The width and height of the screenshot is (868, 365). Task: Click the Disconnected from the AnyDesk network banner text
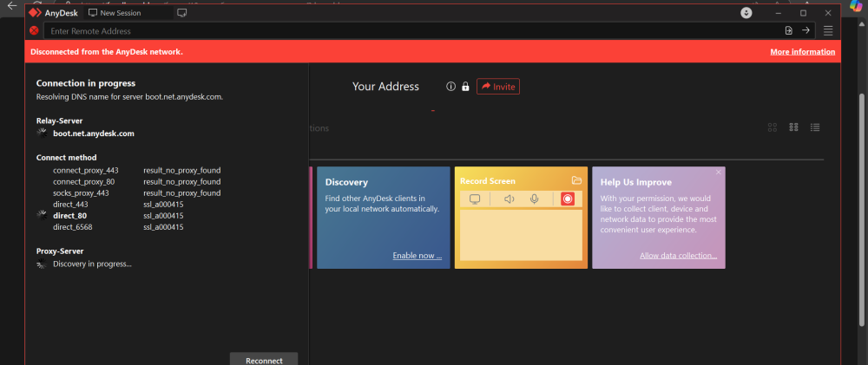click(107, 52)
